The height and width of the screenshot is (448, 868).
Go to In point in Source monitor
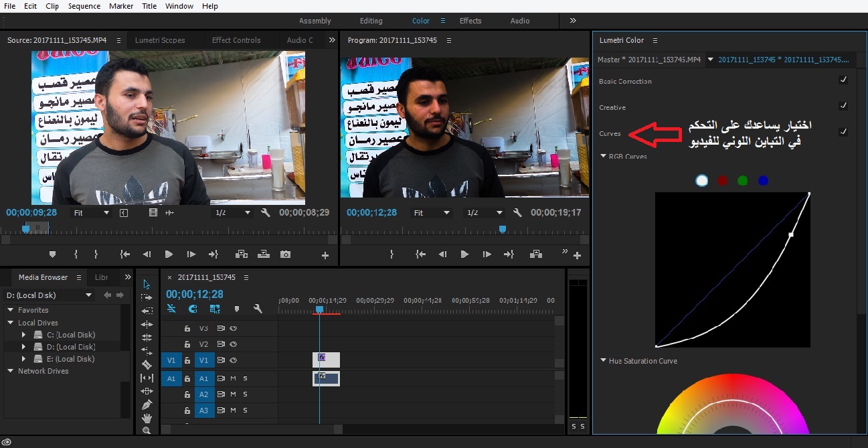click(x=124, y=254)
